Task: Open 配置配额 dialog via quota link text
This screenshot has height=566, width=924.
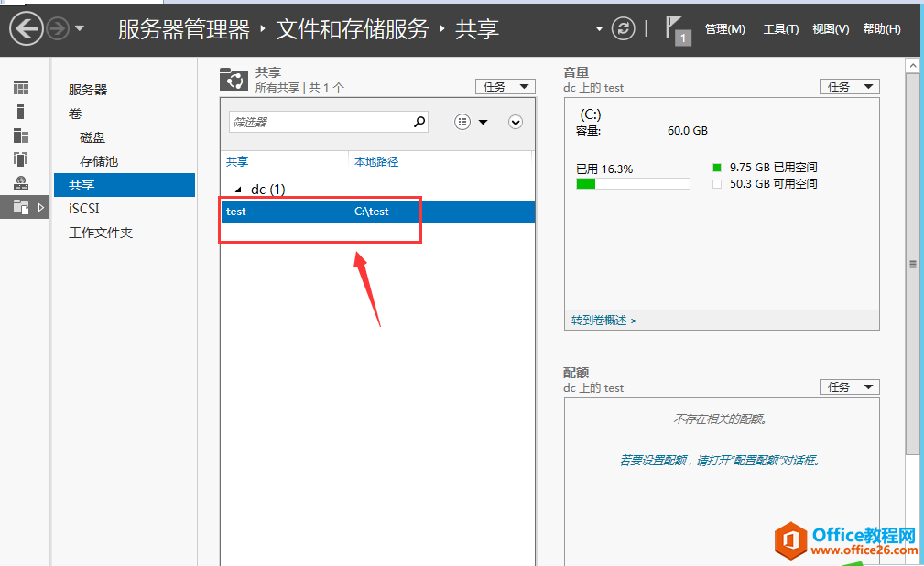Action: point(720,460)
